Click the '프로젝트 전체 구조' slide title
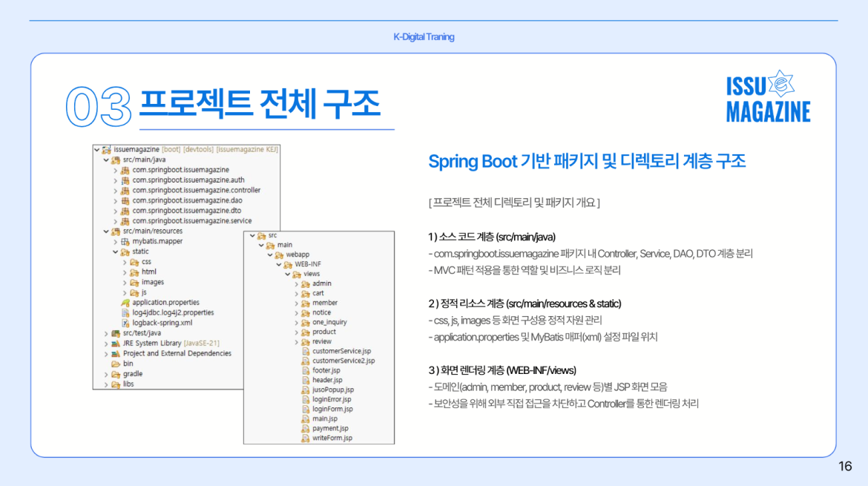 click(260, 104)
